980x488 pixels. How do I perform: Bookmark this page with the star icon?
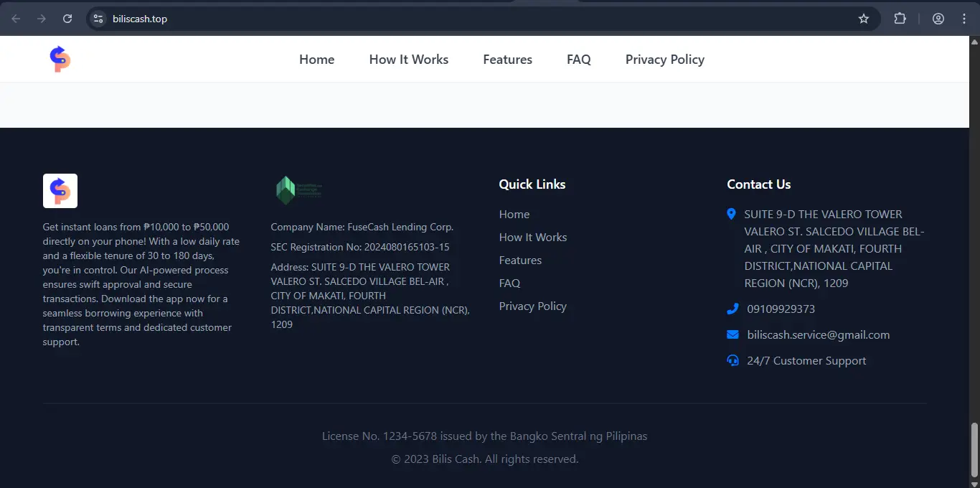coord(864,19)
